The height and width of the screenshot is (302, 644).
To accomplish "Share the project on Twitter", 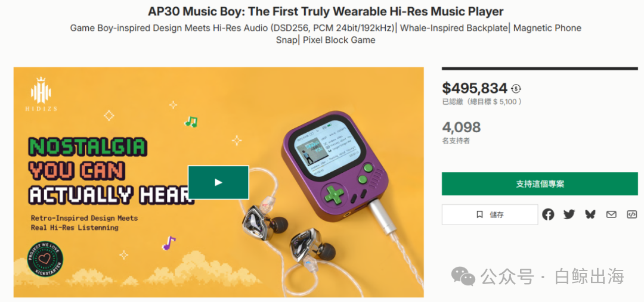I will [x=569, y=214].
